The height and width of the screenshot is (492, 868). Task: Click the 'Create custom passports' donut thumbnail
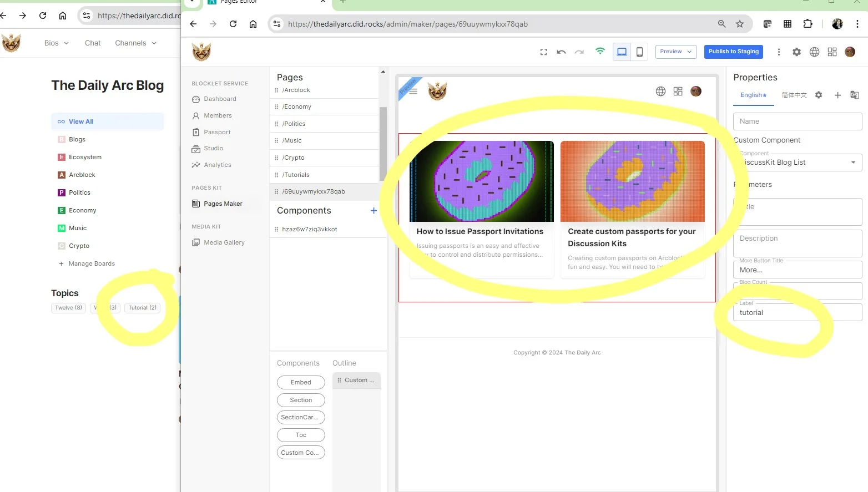[x=633, y=181]
